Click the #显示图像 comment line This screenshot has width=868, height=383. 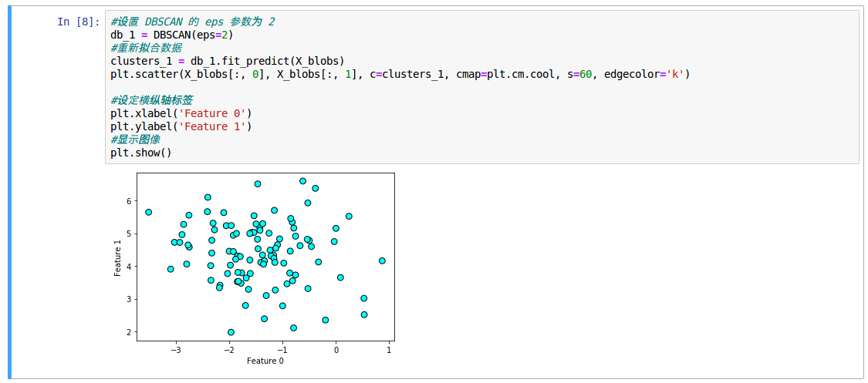tap(135, 139)
